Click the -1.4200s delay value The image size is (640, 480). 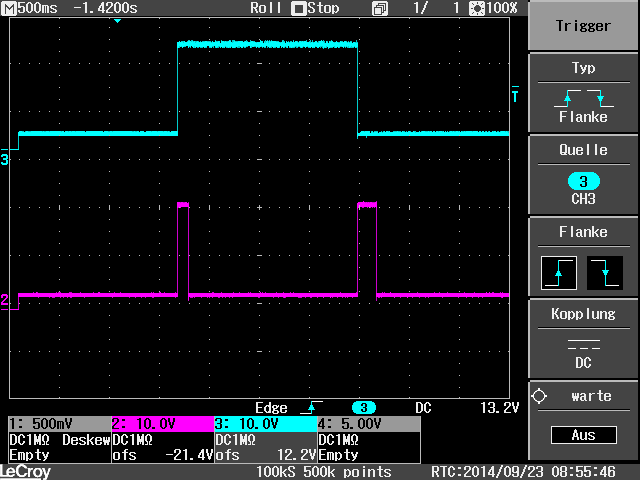(105, 8)
